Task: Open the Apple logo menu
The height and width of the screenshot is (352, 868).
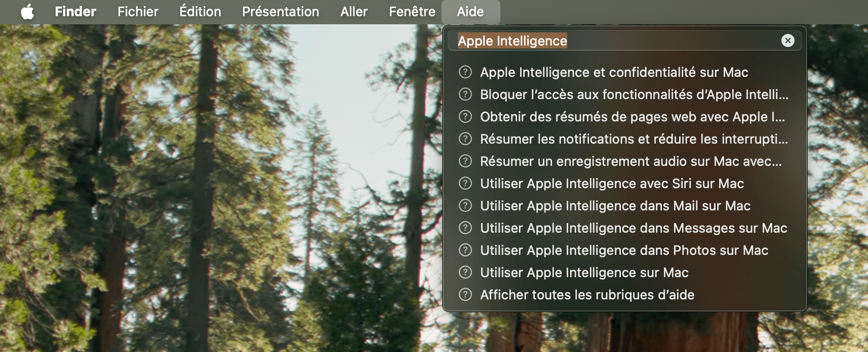Action: tap(27, 12)
